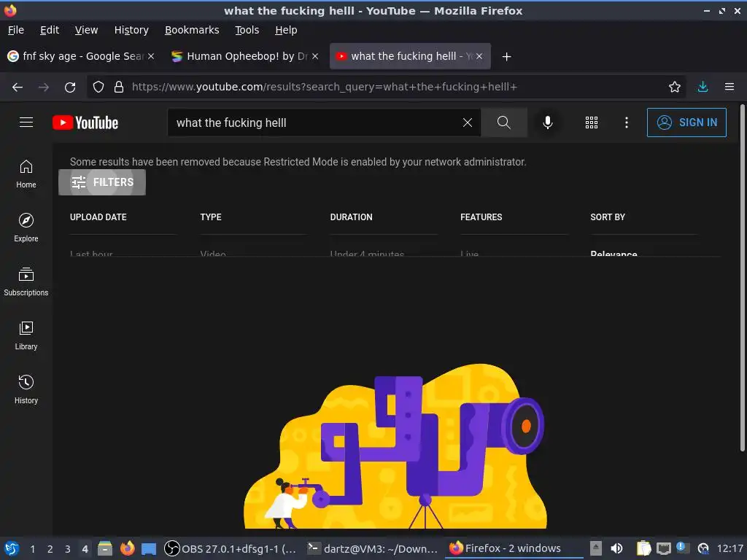Open the volume speaker tray icon
The image size is (747, 560).
click(x=617, y=548)
